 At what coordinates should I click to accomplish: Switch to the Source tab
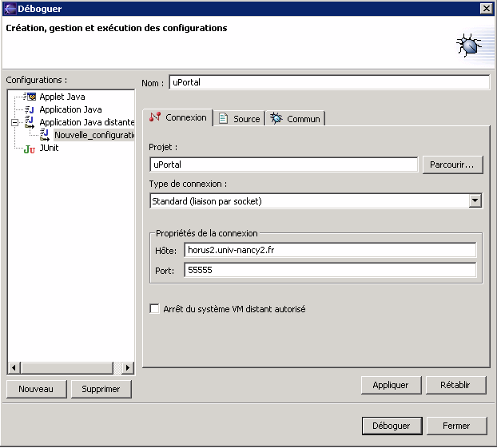click(239, 119)
